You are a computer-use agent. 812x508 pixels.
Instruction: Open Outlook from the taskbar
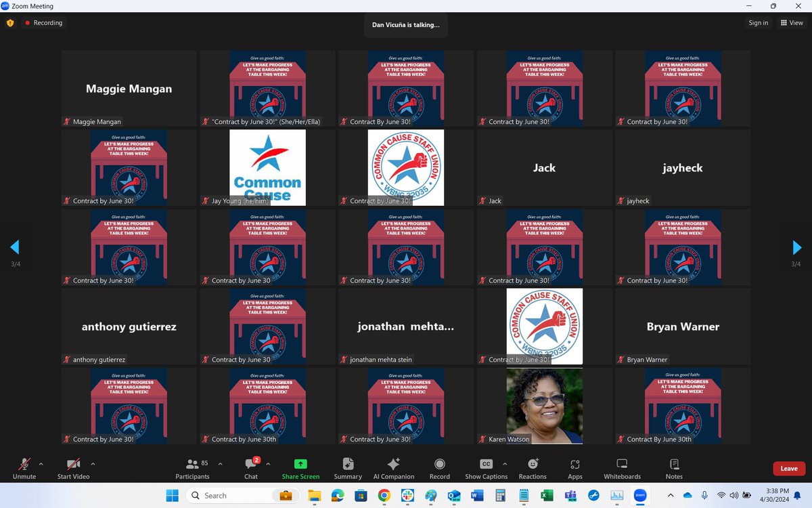[x=453, y=495]
